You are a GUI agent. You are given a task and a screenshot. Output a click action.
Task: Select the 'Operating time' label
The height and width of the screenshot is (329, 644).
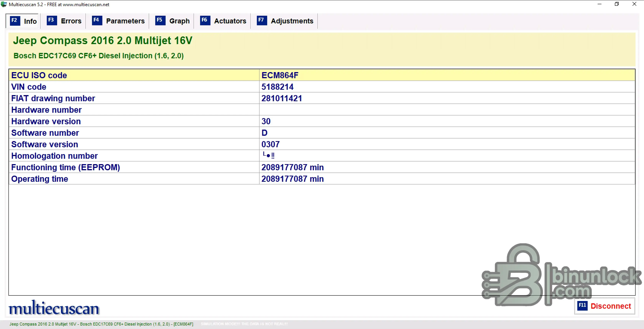[x=39, y=179]
